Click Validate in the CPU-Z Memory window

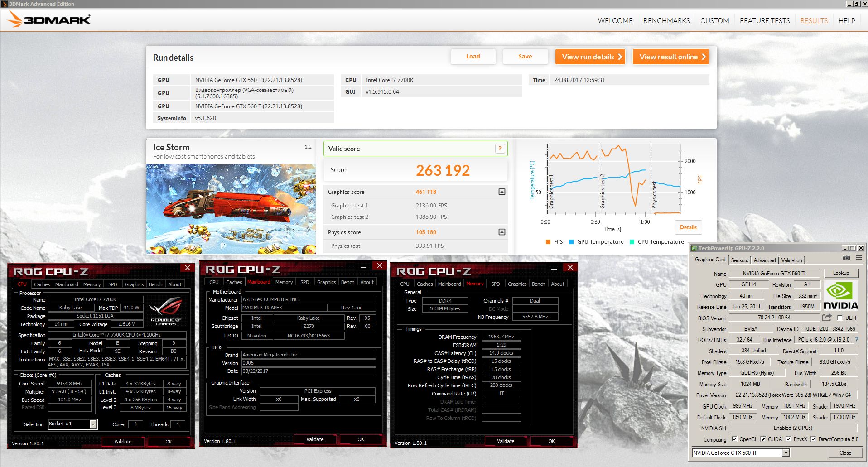pyautogui.click(x=506, y=441)
